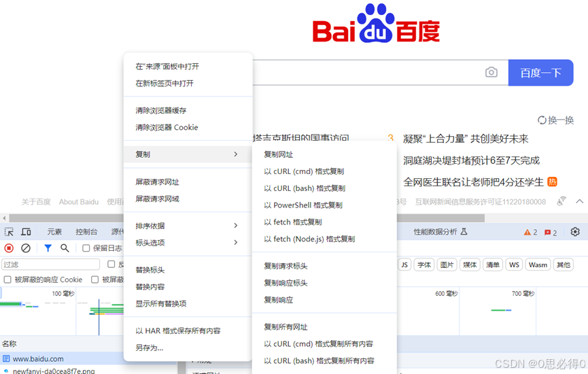Click the up chevron in Baidu footer
The width and height of the screenshot is (588, 374).
click(x=579, y=201)
